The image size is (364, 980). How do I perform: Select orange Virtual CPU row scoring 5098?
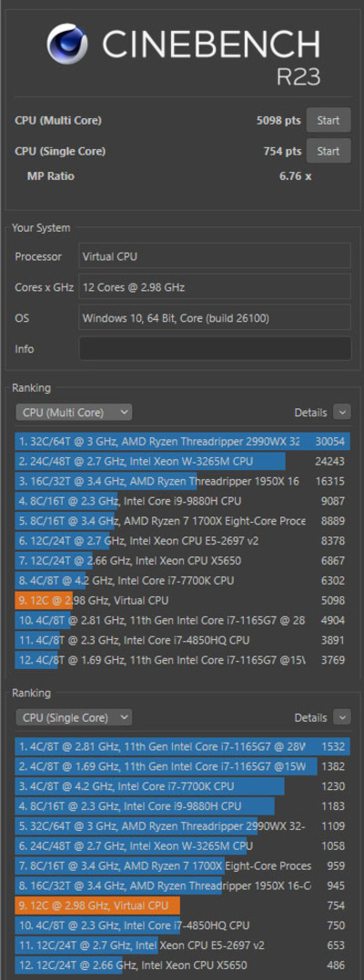(x=182, y=600)
